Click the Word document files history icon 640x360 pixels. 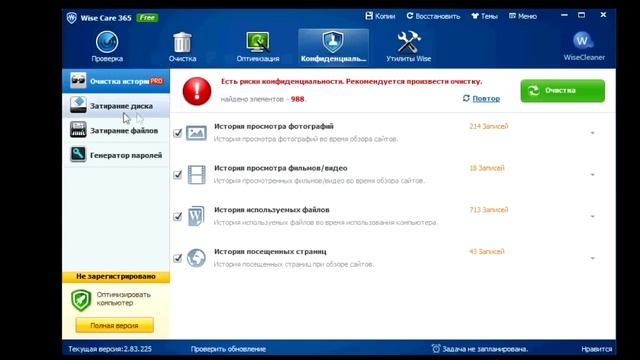click(196, 216)
